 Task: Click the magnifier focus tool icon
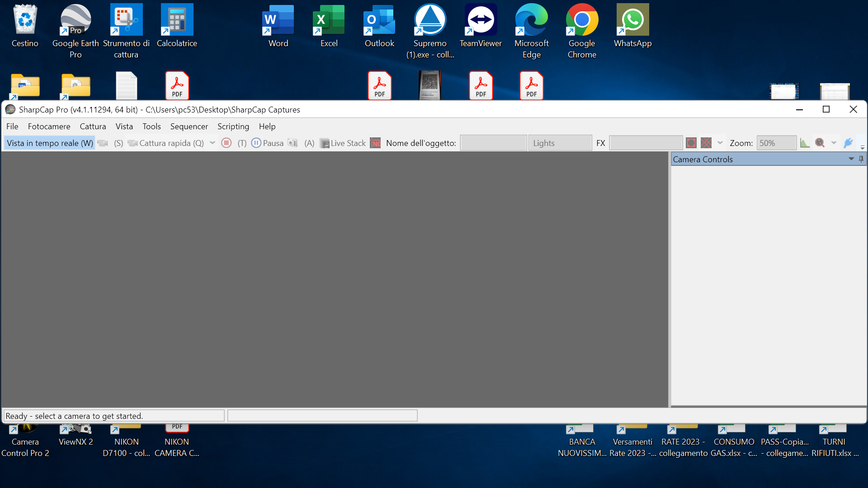point(820,143)
